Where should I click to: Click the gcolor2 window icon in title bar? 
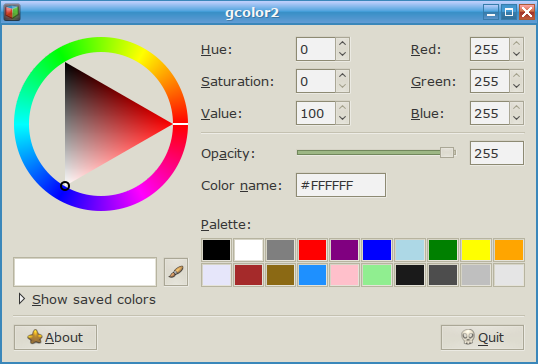[x=12, y=12]
